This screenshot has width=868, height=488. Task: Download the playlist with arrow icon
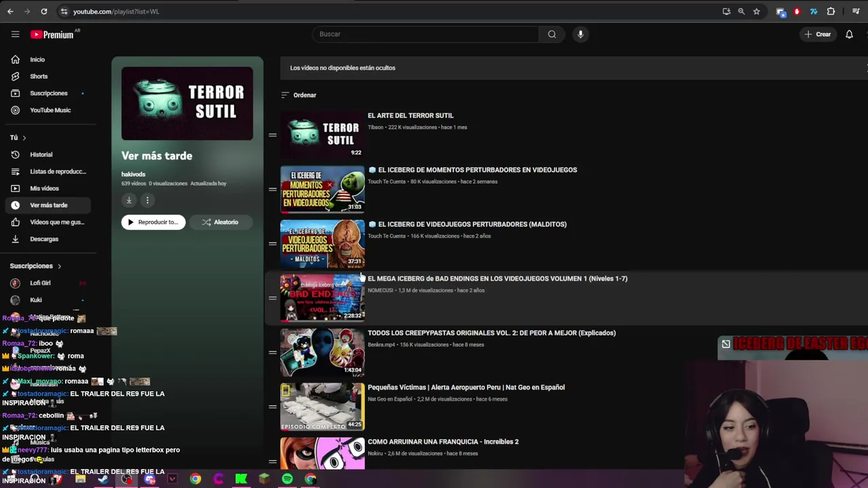point(129,200)
